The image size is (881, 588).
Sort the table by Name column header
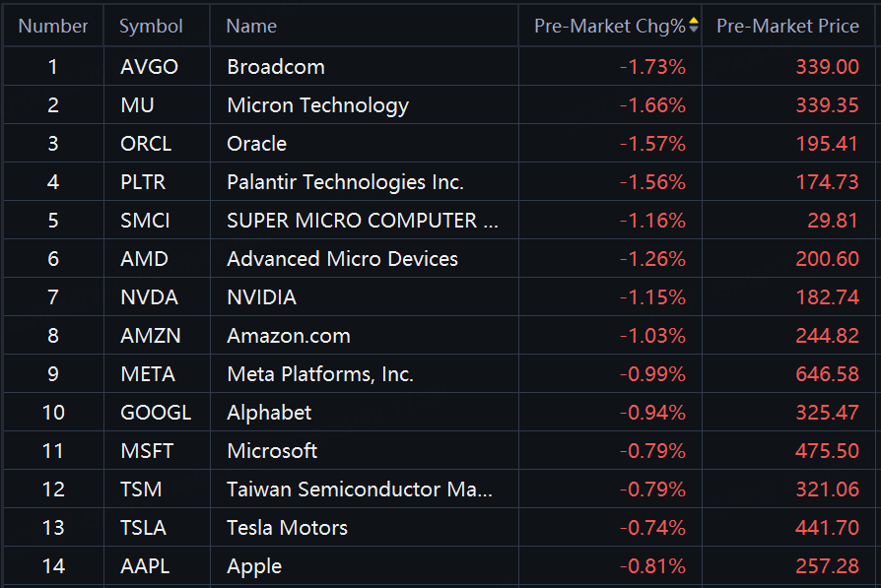(x=251, y=26)
